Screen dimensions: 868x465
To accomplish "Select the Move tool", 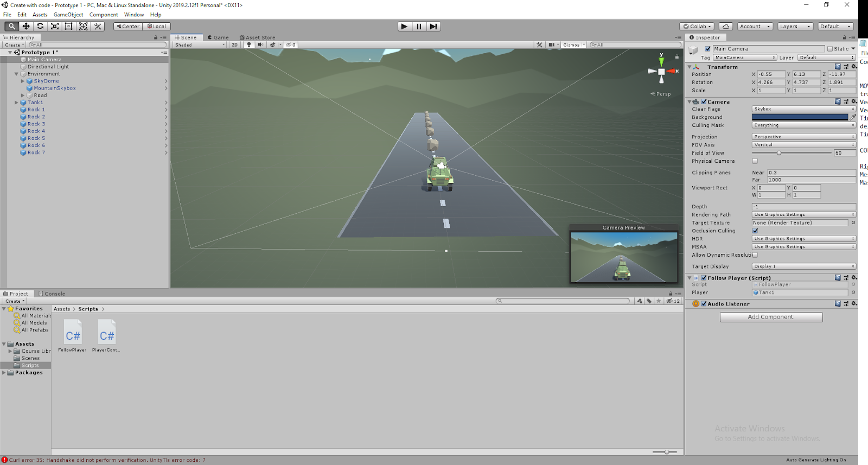I will click(x=26, y=26).
